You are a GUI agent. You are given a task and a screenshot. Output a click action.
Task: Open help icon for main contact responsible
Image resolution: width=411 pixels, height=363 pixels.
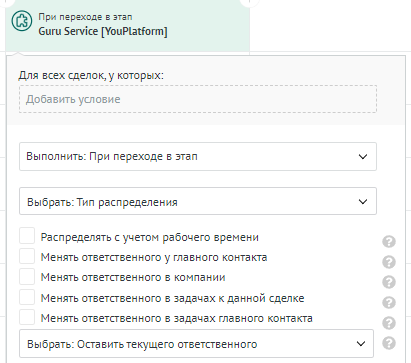tap(389, 262)
